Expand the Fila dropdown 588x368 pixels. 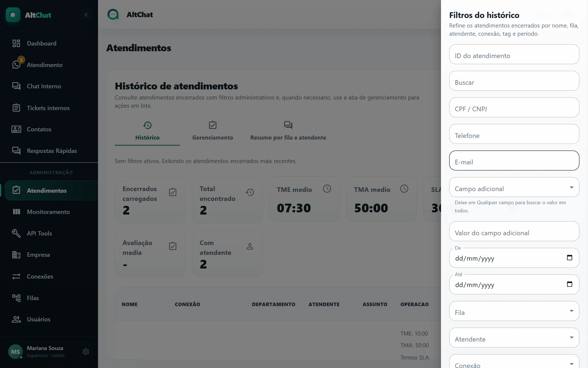(x=514, y=311)
